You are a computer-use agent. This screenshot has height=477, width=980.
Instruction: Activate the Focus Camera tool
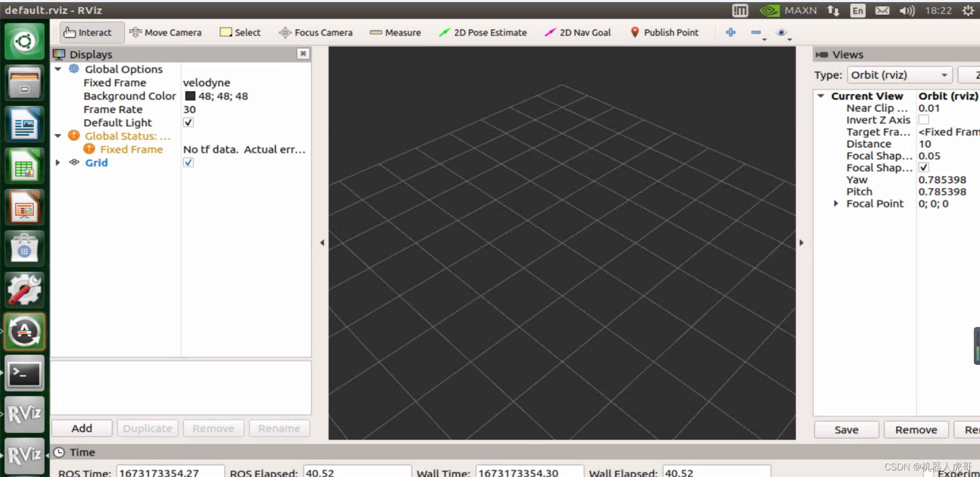(x=316, y=33)
